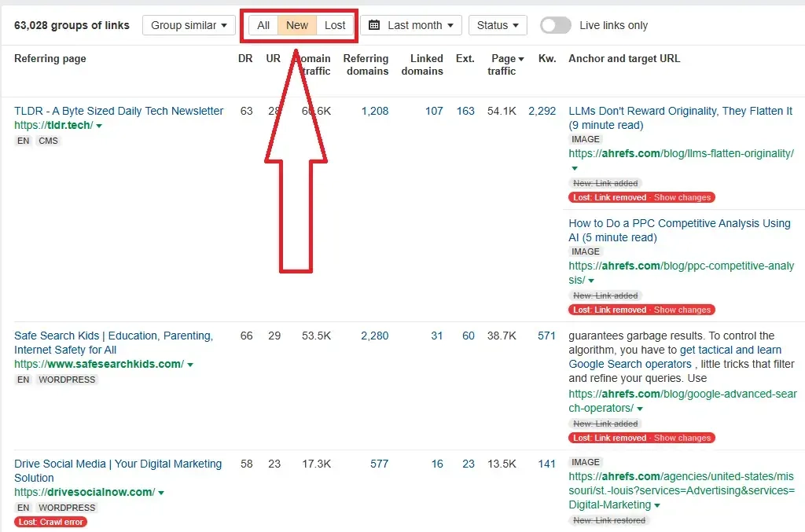
Task: Expand the safesearchkids.com URL caret
Action: click(x=190, y=365)
